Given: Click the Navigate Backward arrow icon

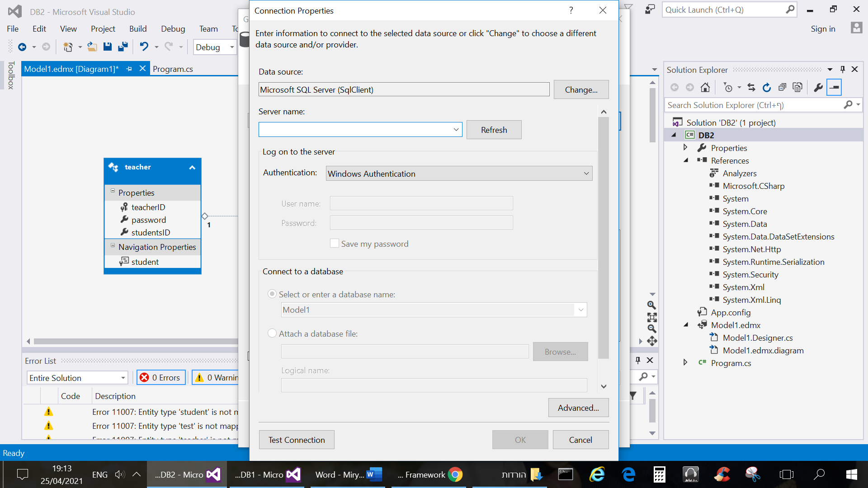Looking at the screenshot, I should tap(22, 47).
